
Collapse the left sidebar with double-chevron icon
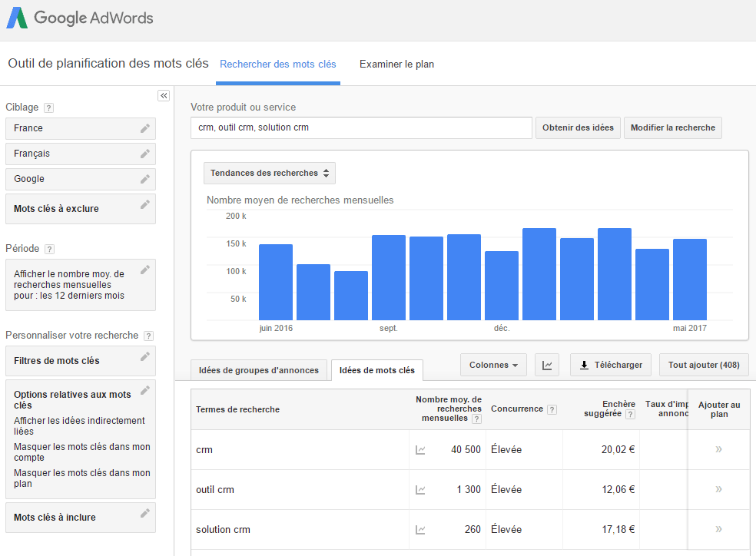point(164,95)
